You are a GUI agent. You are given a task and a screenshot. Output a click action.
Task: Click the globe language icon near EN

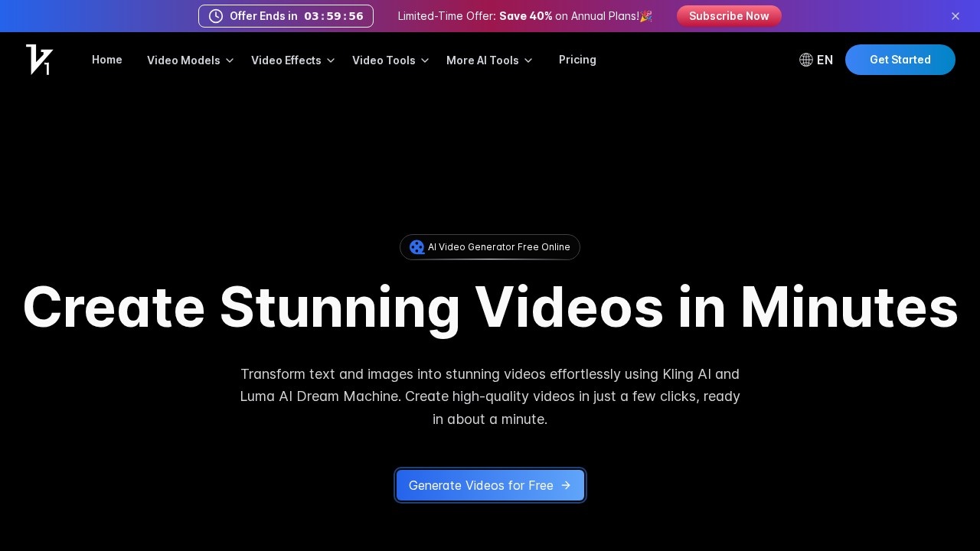coord(806,60)
